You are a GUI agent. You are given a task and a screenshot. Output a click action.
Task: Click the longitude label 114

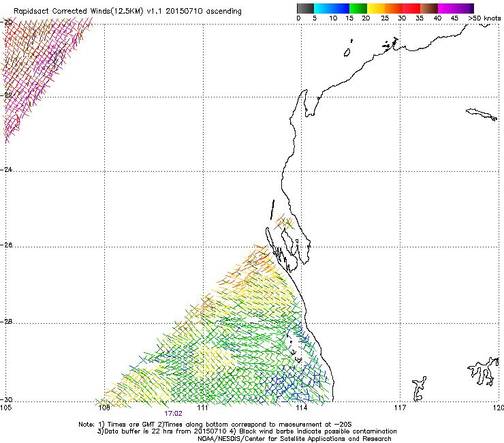[x=301, y=408]
